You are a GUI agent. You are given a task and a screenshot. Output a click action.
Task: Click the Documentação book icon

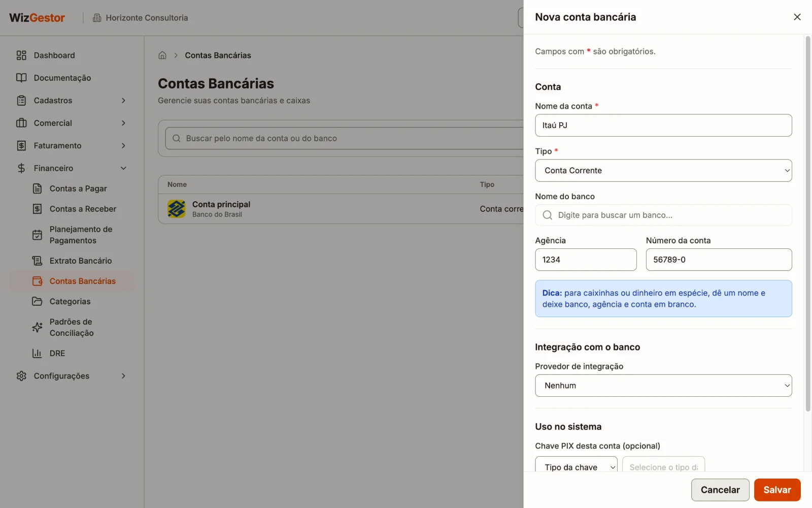(21, 78)
